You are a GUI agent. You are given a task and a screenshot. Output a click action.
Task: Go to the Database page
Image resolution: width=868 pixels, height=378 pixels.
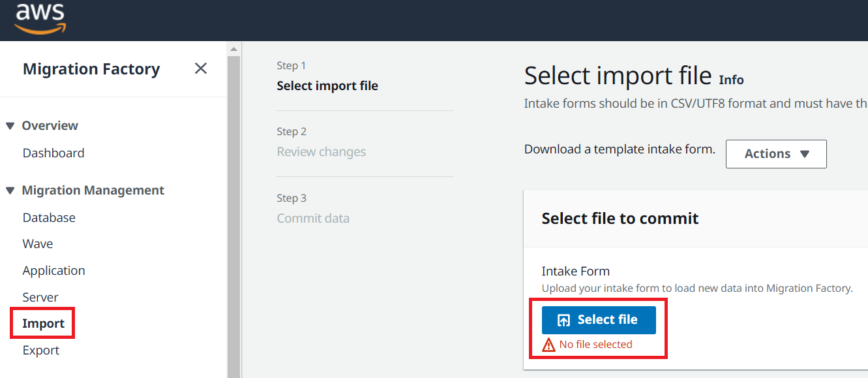click(x=49, y=217)
